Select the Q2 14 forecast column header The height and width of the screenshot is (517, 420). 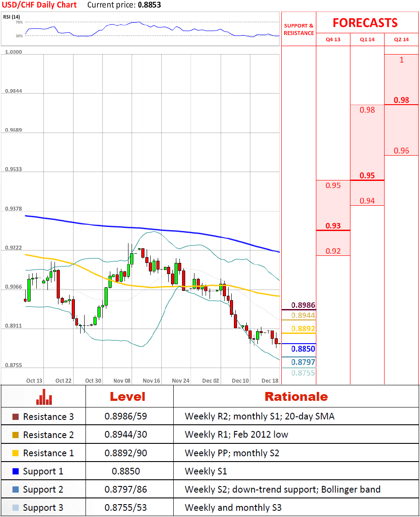coord(401,39)
